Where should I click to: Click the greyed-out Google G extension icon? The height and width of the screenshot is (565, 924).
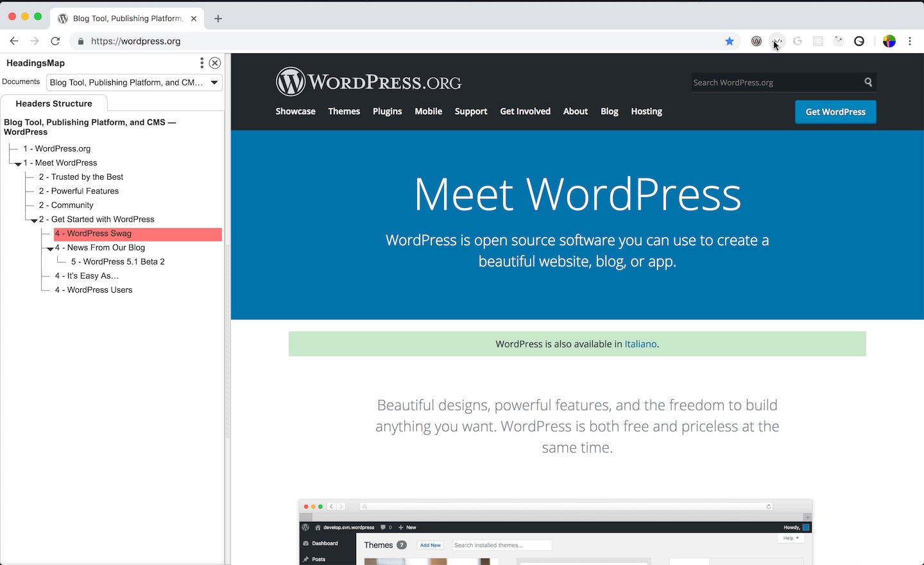pyautogui.click(x=798, y=41)
